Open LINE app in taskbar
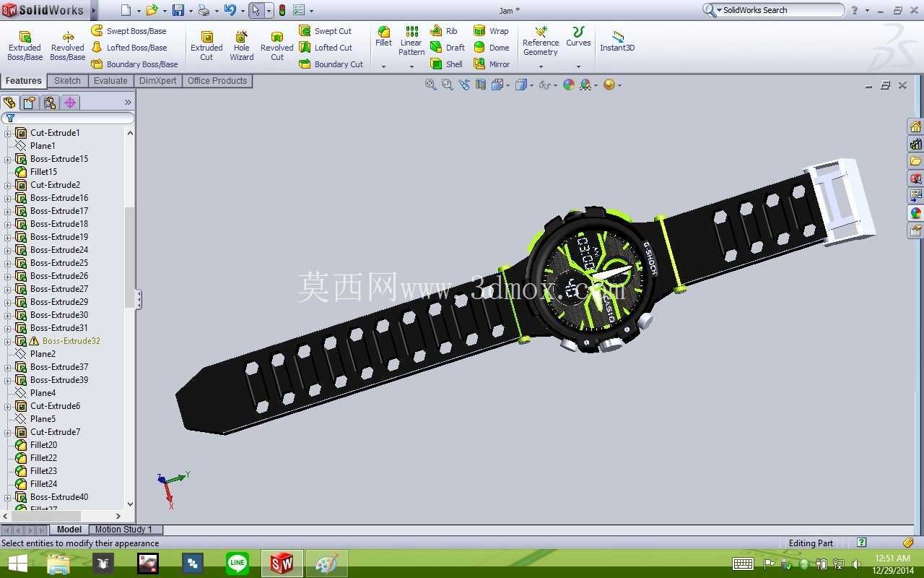The width and height of the screenshot is (924, 578). [x=237, y=564]
